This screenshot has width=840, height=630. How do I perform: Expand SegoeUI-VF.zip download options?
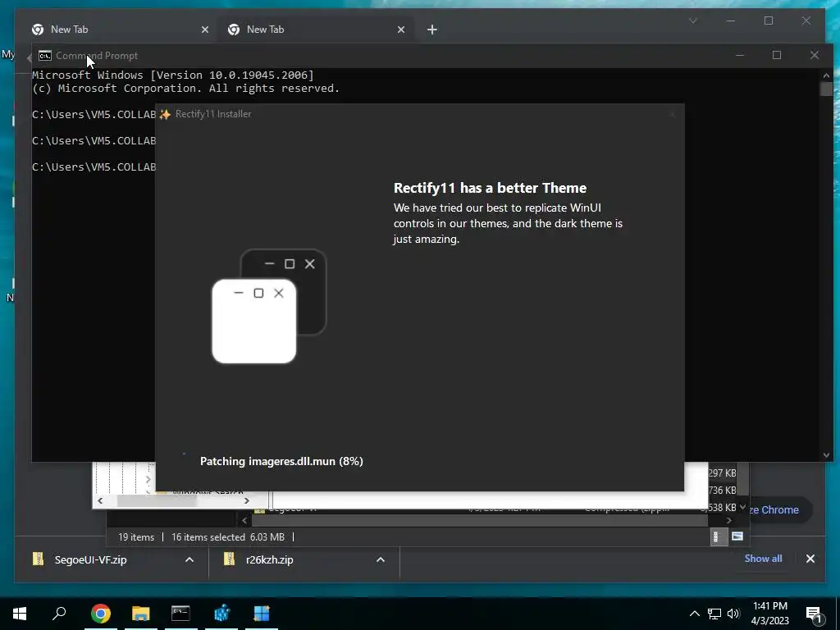[189, 559]
